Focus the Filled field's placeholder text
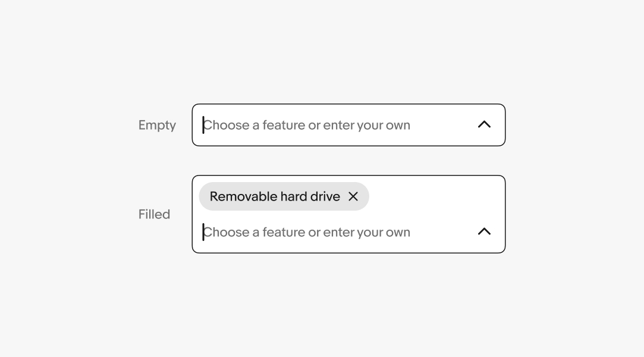This screenshot has height=357, width=644. pyautogui.click(x=307, y=232)
